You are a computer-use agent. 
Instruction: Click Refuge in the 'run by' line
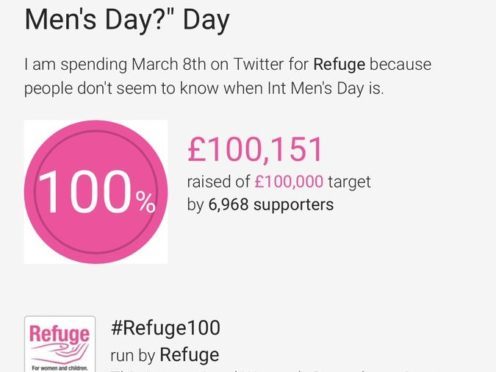pyautogui.click(x=189, y=355)
